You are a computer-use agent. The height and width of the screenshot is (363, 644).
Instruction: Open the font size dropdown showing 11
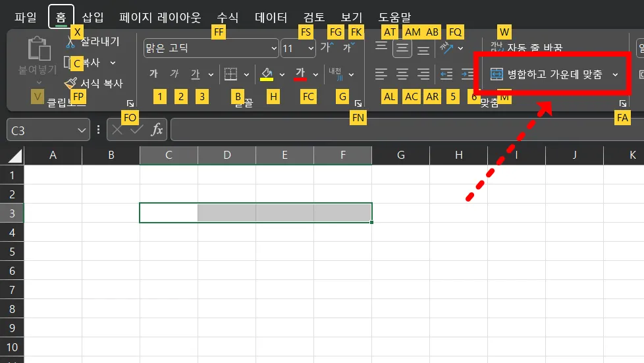[311, 48]
